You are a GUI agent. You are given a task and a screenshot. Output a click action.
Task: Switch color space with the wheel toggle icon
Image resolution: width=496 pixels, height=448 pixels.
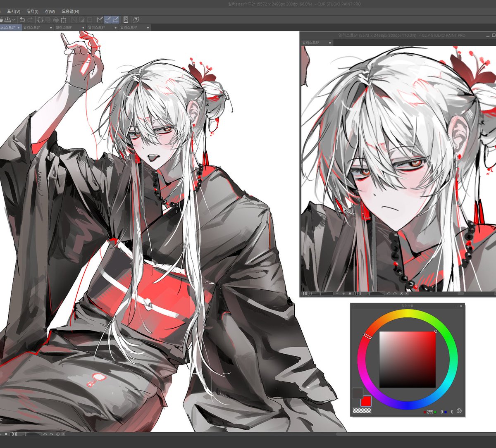click(x=459, y=412)
